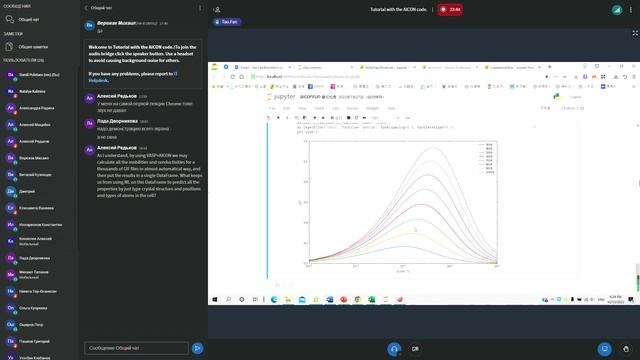The width and height of the screenshot is (640, 360).
Task: Toggle closed captions CC button
Action: coord(415,349)
